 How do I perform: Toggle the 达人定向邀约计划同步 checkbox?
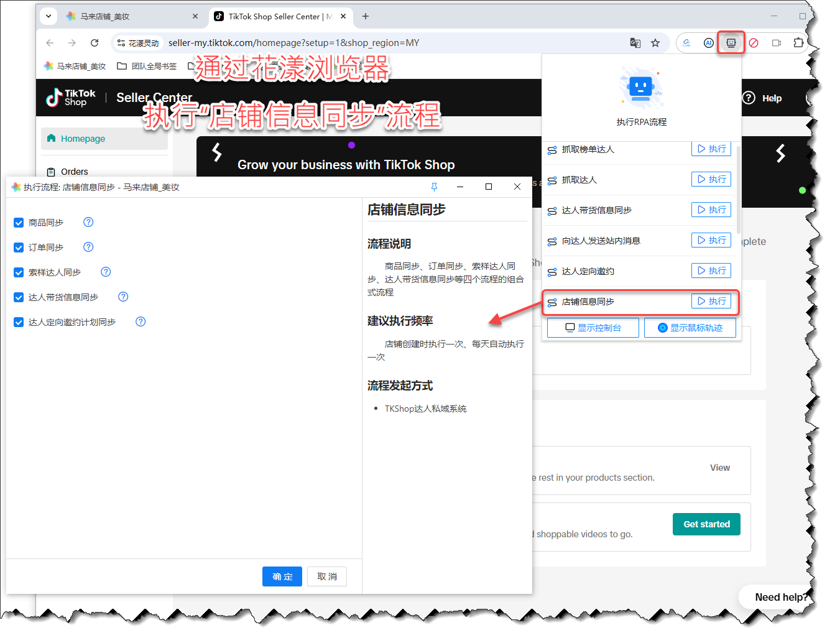pyautogui.click(x=19, y=322)
